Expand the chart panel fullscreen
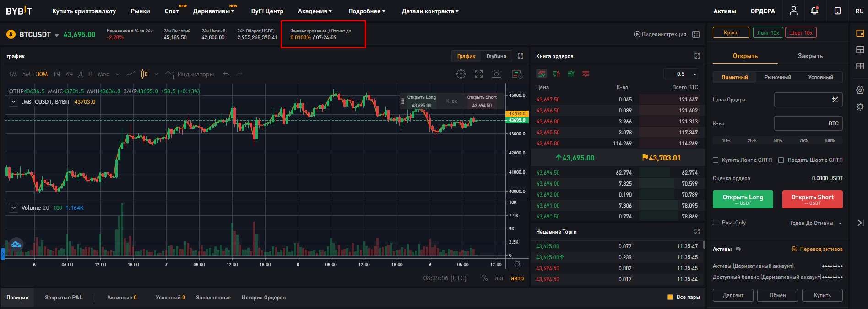The width and height of the screenshot is (868, 309). 521,56
